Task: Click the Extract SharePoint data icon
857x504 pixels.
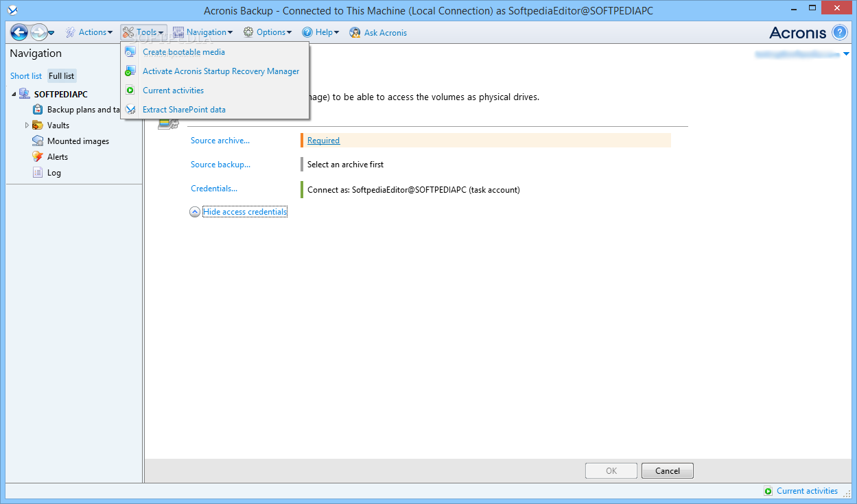Action: pos(130,110)
